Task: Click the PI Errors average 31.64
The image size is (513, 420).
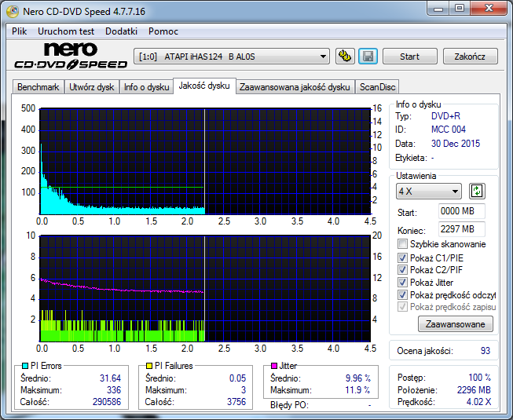Action: 110,378
